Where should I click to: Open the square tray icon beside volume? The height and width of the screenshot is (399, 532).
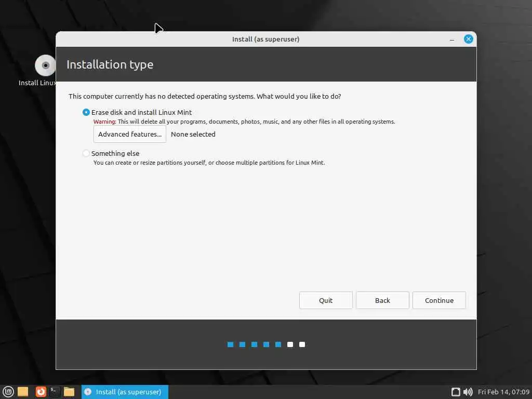(456, 392)
